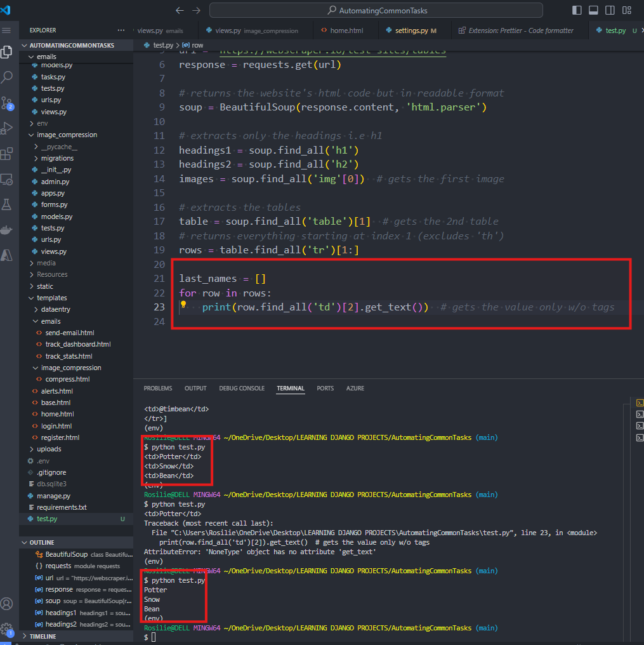
Task: Switch to the DEBUG CONSOLE panel tab
Action: (242, 389)
